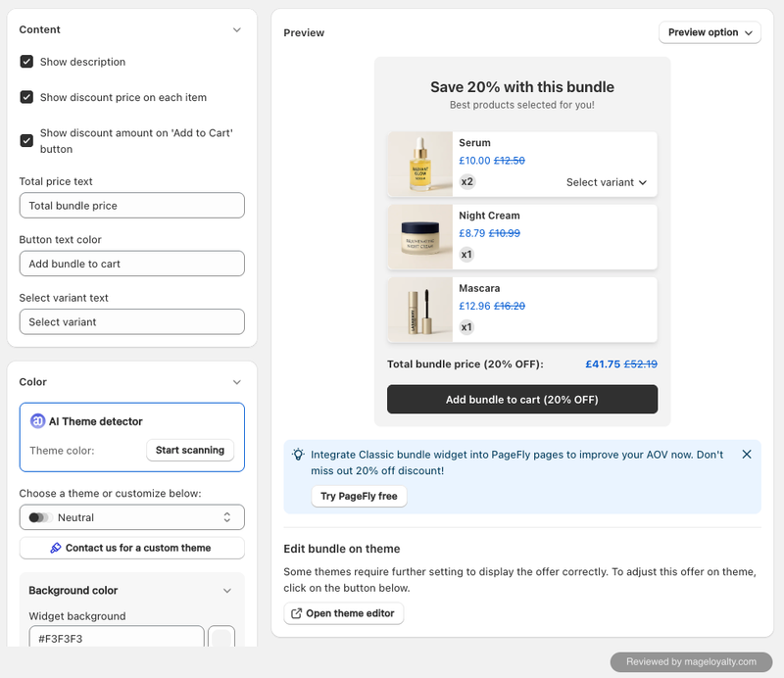Collapse the Background color section chevron
Image resolution: width=784 pixels, height=678 pixels.
[227, 591]
